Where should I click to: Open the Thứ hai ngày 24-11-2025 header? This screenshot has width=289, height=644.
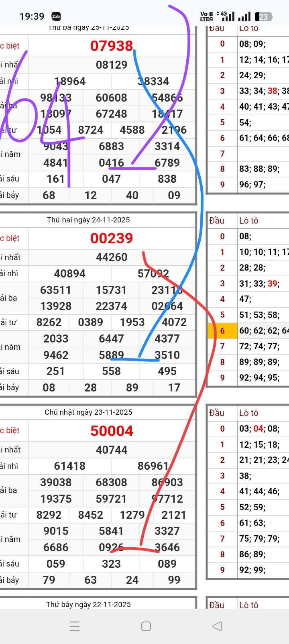(88, 220)
